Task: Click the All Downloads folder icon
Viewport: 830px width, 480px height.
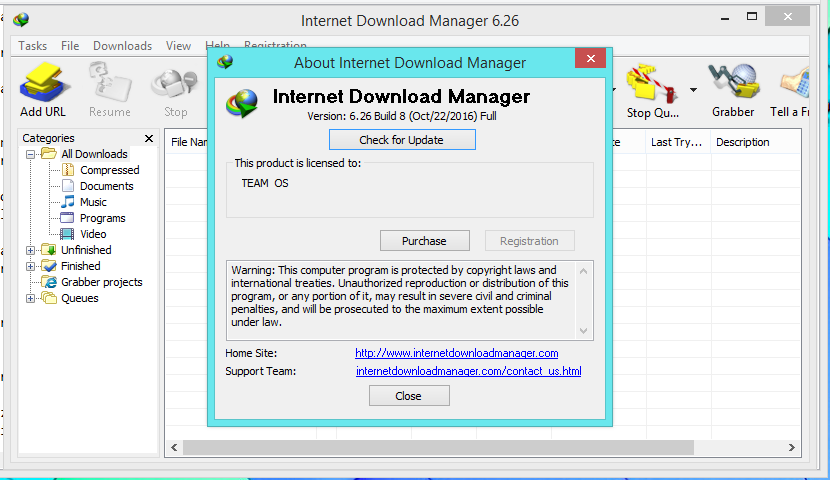Action: (49, 153)
